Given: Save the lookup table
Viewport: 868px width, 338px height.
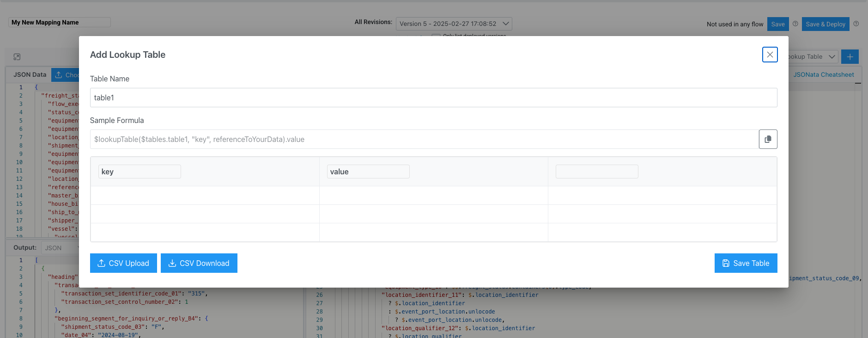Looking at the screenshot, I should 746,263.
